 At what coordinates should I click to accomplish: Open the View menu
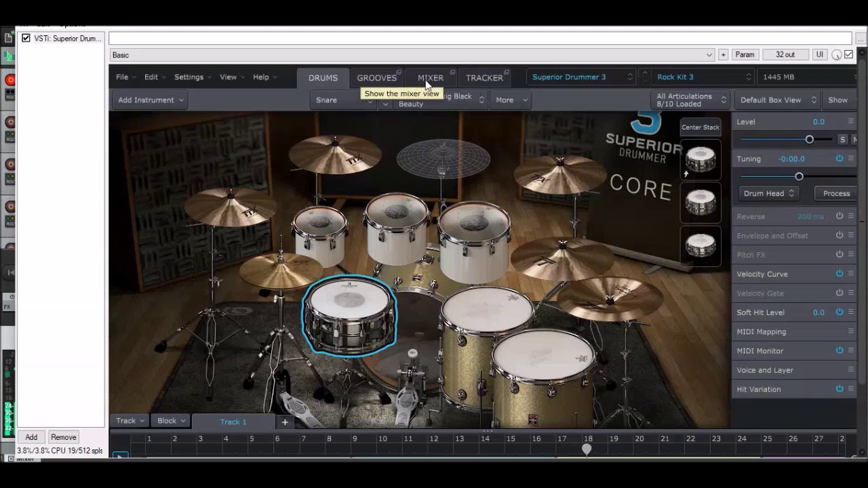click(x=232, y=77)
